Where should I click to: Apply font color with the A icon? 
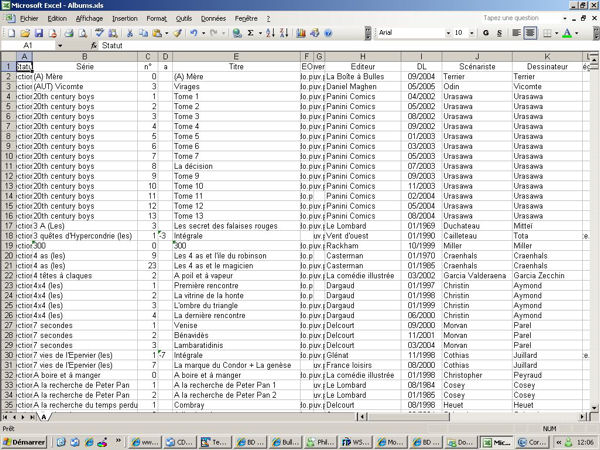point(567,33)
